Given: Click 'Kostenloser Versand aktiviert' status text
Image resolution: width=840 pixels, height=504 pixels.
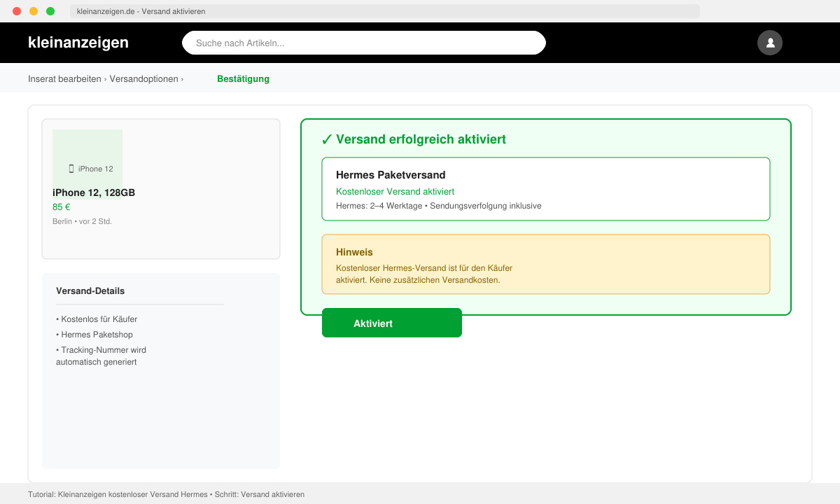Looking at the screenshot, I should (x=395, y=191).
